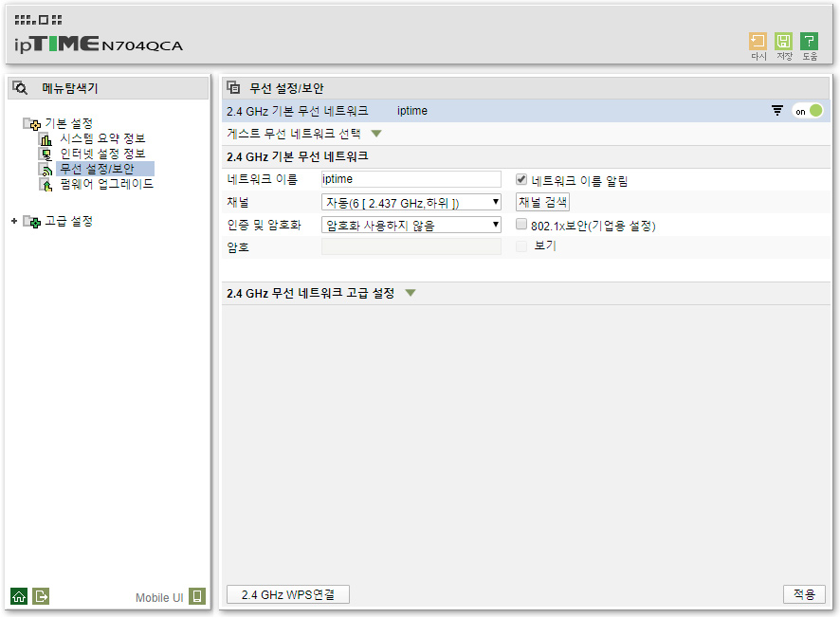Click the 채널 label
The image size is (840, 618).
coord(238,203)
